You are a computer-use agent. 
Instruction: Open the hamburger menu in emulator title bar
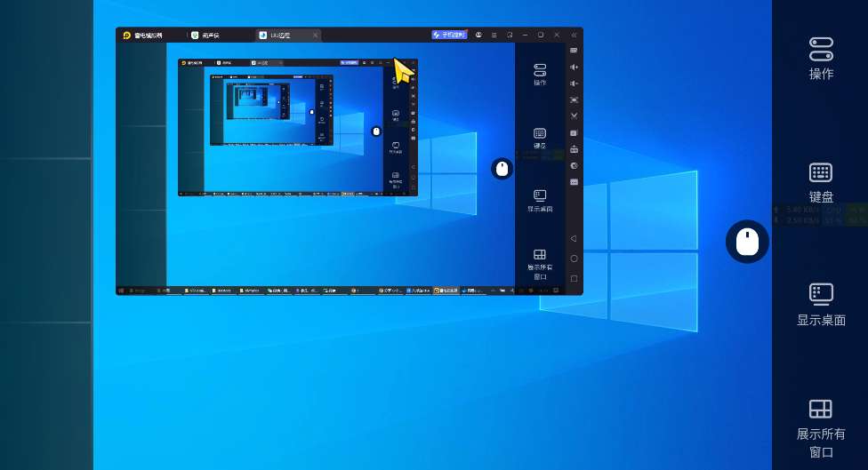494,35
